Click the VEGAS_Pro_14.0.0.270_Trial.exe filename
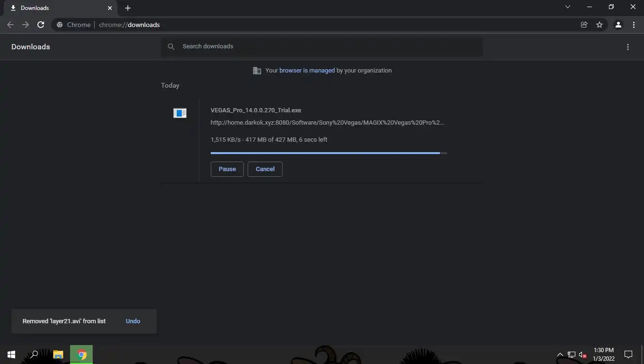The image size is (644, 364). 256,110
